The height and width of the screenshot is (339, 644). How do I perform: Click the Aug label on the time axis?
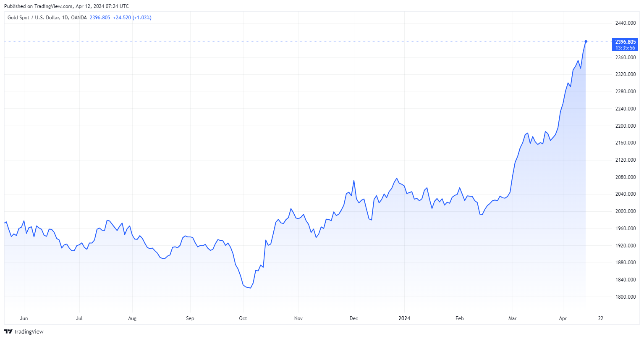click(x=132, y=318)
